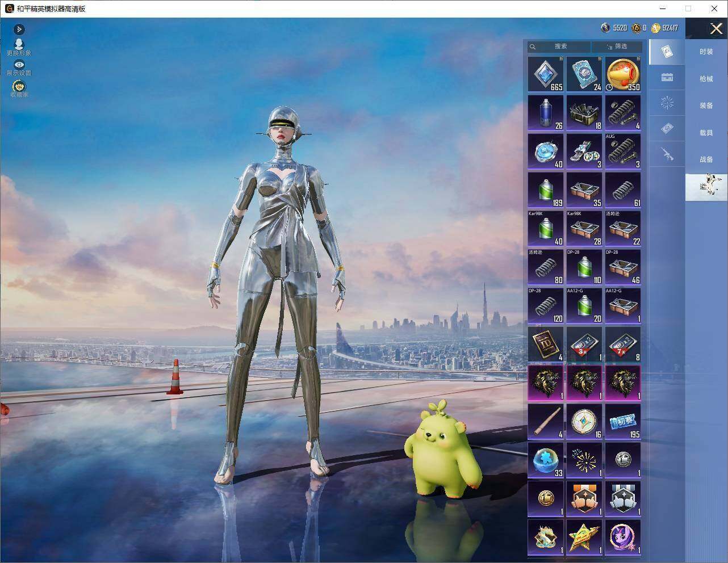Open the 装备 tab

(x=706, y=106)
